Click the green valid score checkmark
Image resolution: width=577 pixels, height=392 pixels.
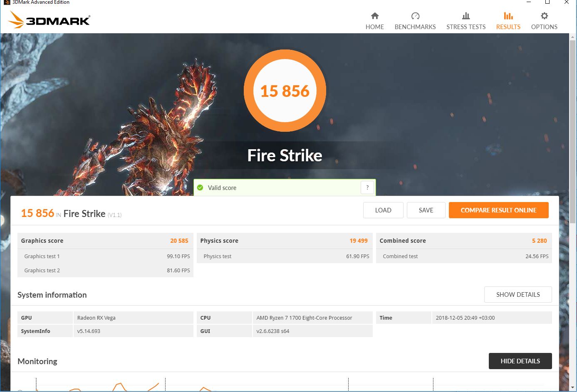click(200, 187)
